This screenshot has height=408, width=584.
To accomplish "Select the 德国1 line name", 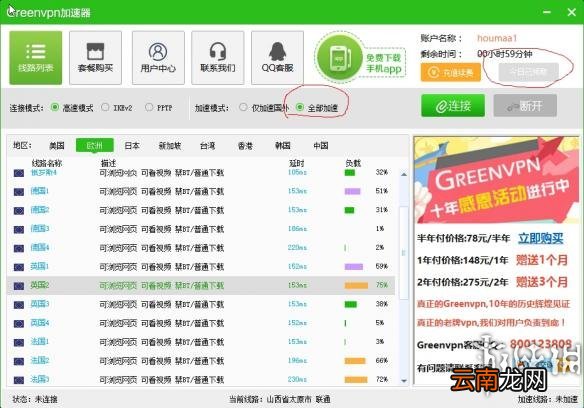I will (39, 191).
